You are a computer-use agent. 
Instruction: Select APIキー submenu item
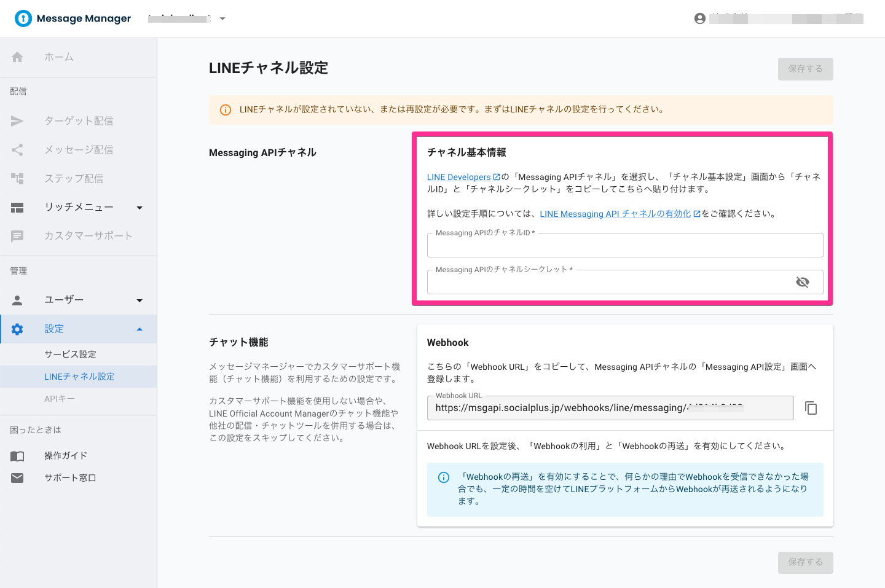click(x=79, y=399)
